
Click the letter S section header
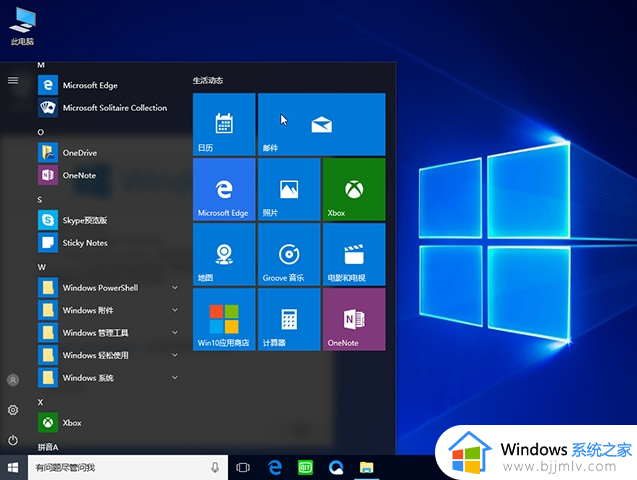[x=40, y=200]
